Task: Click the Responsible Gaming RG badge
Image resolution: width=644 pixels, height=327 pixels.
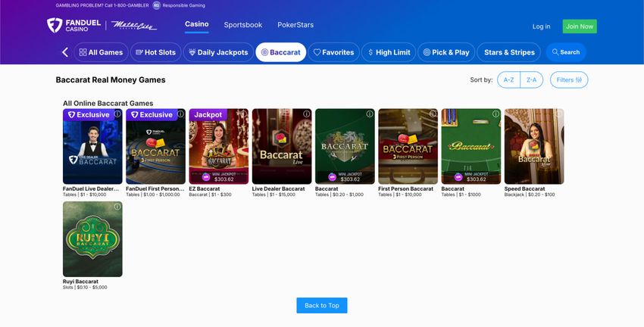Action: point(157,5)
